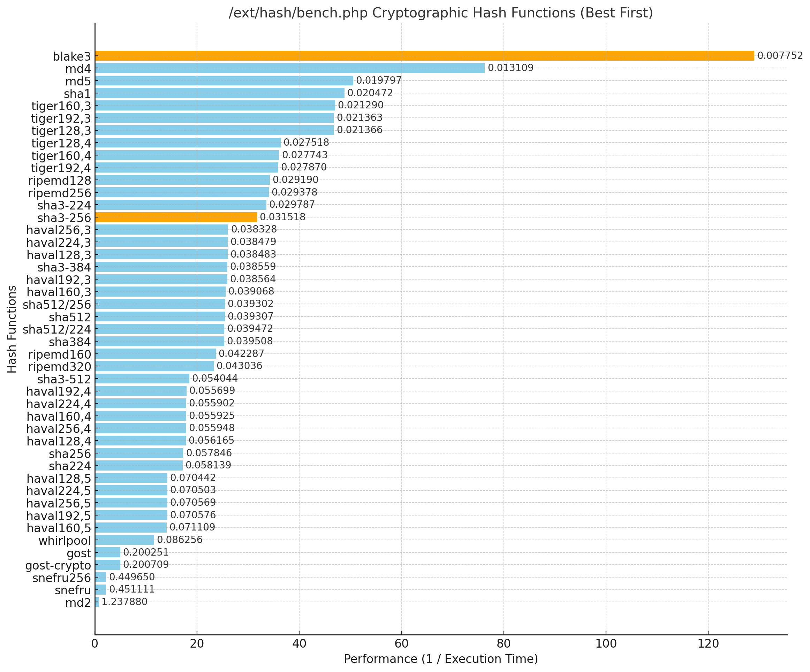810x672 pixels.
Task: Click the value label 0.038479
Action: click(253, 242)
